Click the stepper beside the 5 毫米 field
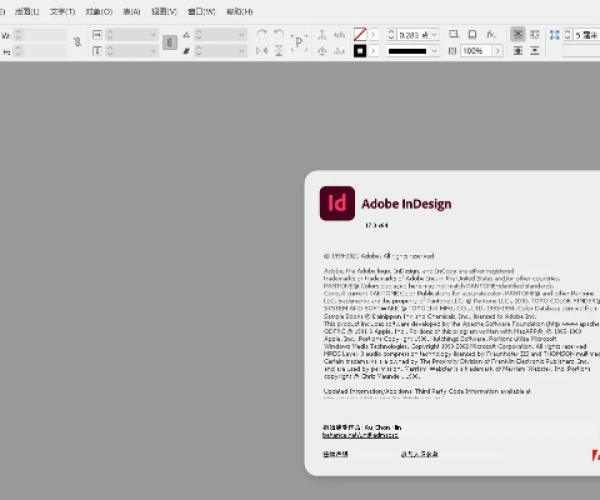This screenshot has width=600, height=500. point(567,35)
